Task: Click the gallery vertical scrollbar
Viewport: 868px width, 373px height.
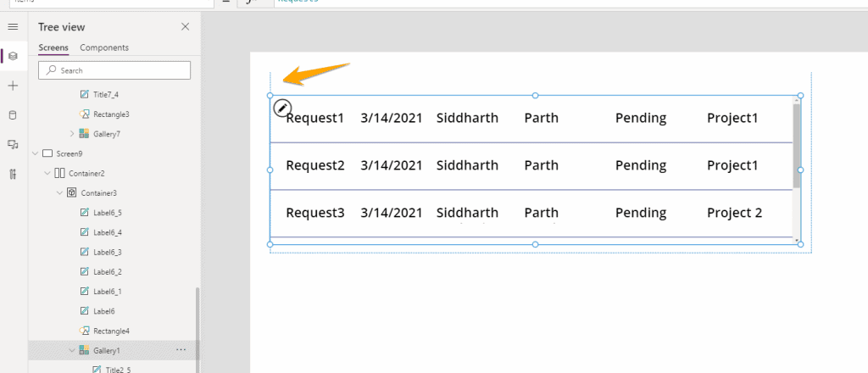Action: click(x=796, y=144)
